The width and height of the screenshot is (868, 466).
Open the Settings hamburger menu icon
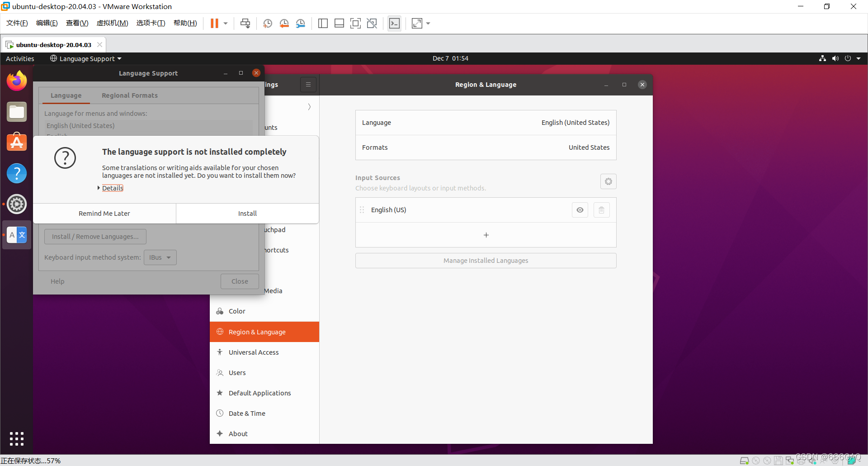coord(308,85)
